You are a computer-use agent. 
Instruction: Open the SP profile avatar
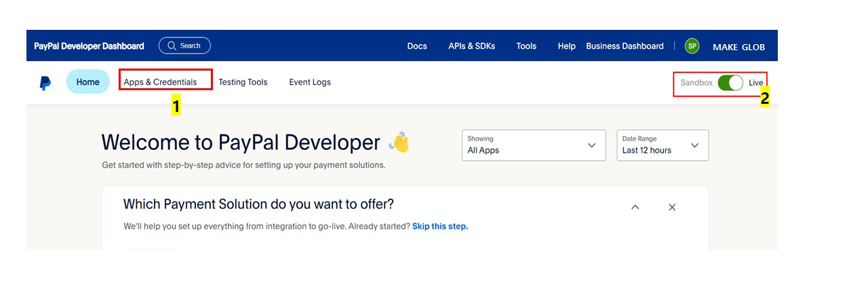(x=692, y=46)
